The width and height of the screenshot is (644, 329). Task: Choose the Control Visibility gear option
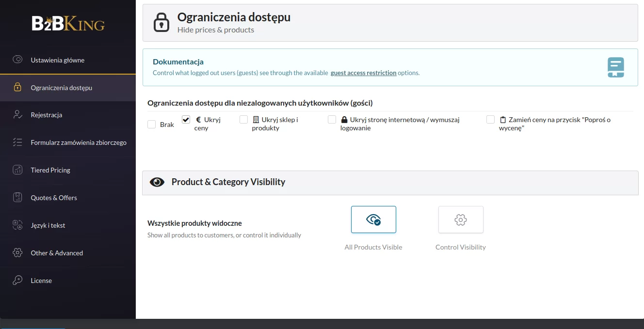tap(461, 220)
